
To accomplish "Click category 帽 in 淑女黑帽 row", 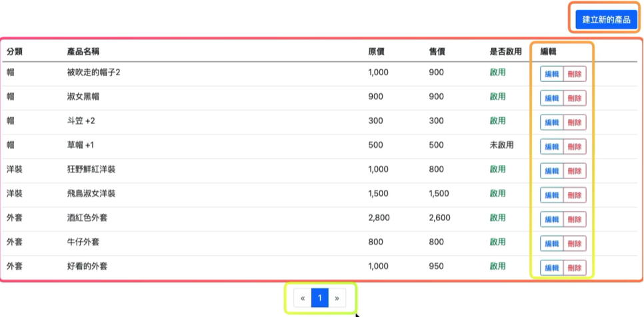I will pos(11,97).
